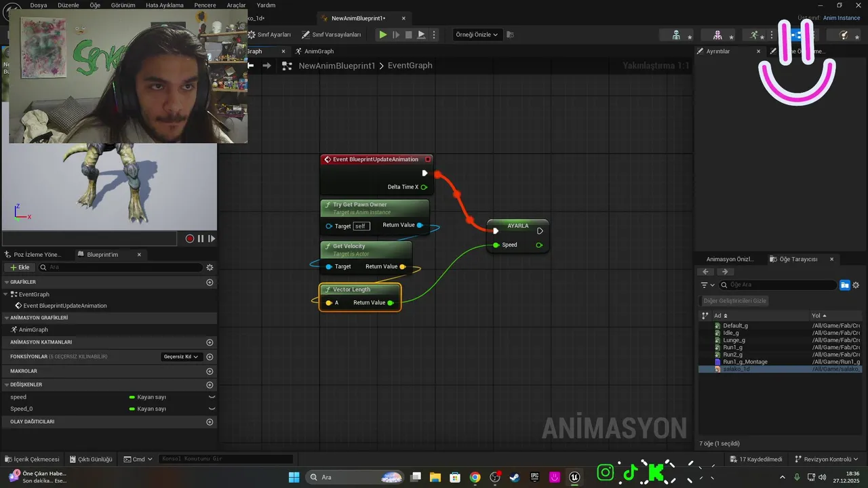Collapse the GRAFİKLER section
The width and height of the screenshot is (868, 488).
(5, 282)
